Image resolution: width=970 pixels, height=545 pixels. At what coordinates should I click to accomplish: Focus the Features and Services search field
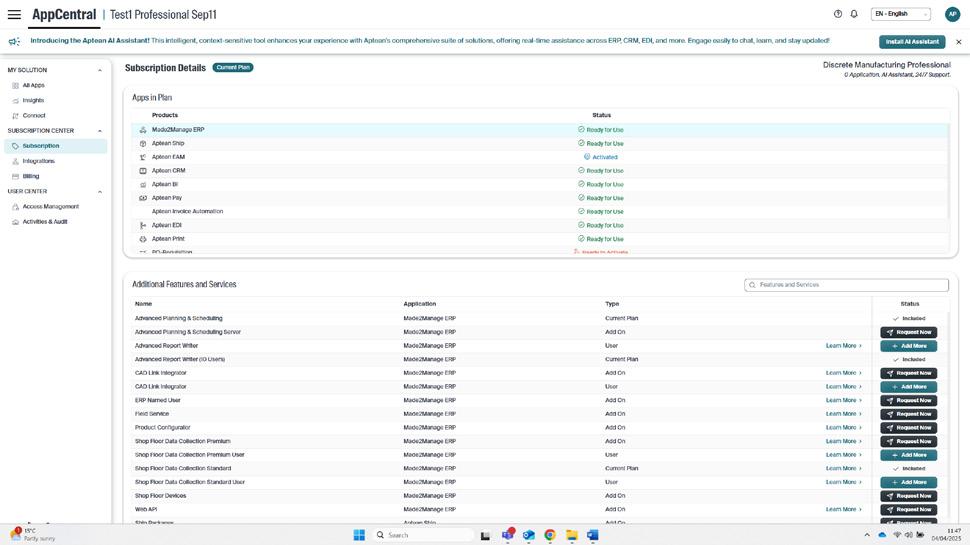coord(846,285)
